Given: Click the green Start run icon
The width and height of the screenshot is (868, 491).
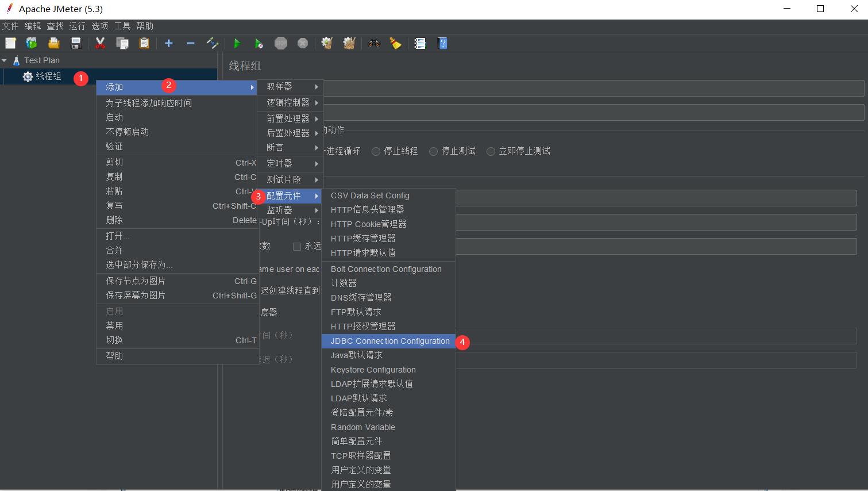Looking at the screenshot, I should [x=237, y=43].
